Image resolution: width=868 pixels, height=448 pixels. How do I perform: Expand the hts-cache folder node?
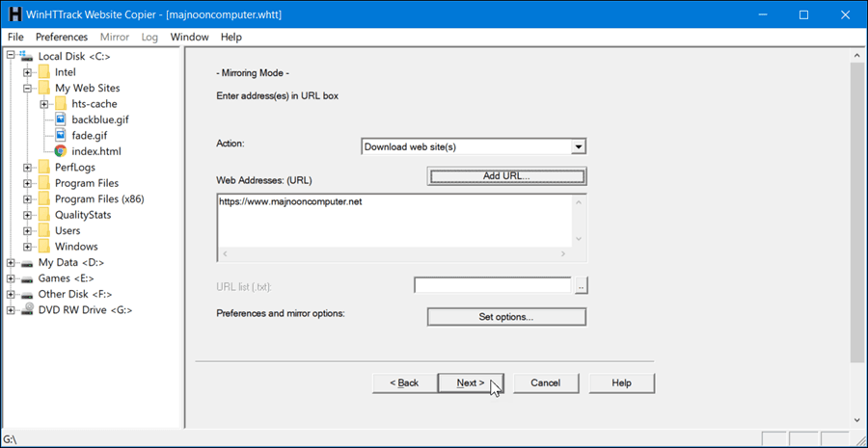(43, 104)
